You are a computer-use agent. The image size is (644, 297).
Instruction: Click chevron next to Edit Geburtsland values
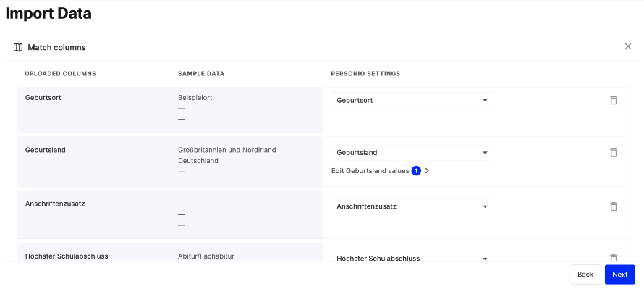click(x=427, y=171)
